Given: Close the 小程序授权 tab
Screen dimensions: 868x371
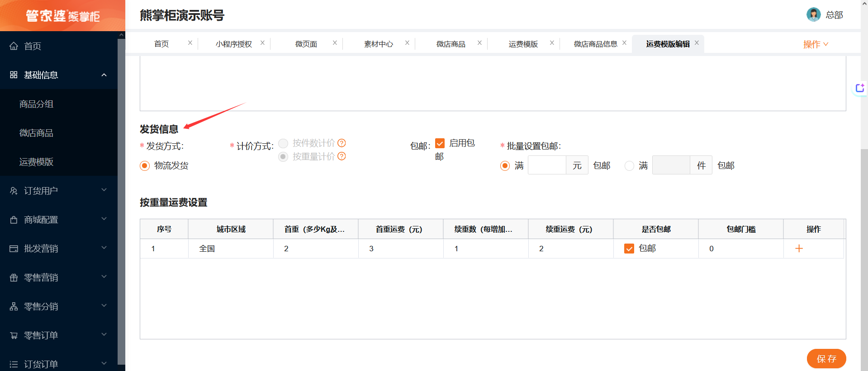Looking at the screenshot, I should click(x=262, y=42).
